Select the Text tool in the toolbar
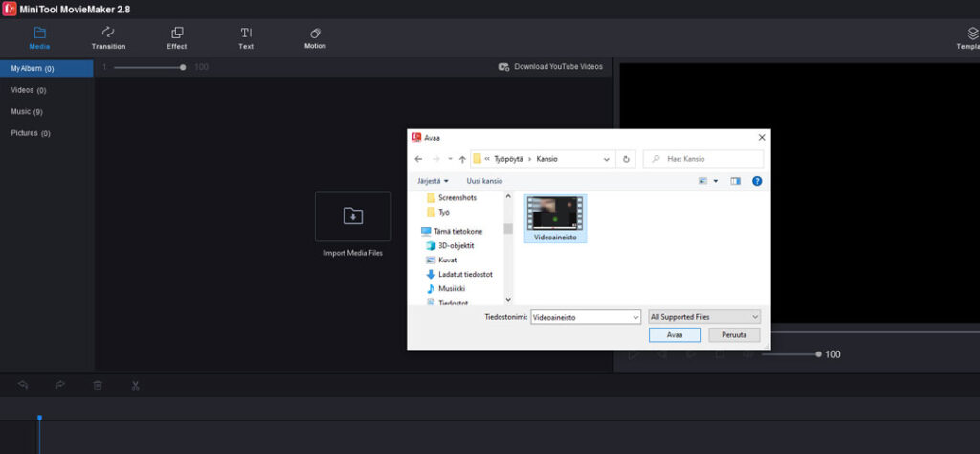 pyautogui.click(x=246, y=38)
